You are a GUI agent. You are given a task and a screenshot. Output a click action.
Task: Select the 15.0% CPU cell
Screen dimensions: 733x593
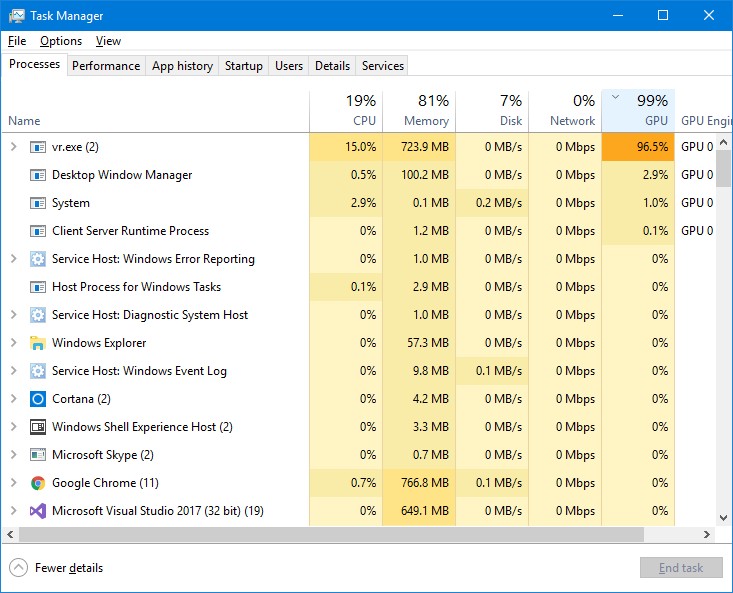346,147
